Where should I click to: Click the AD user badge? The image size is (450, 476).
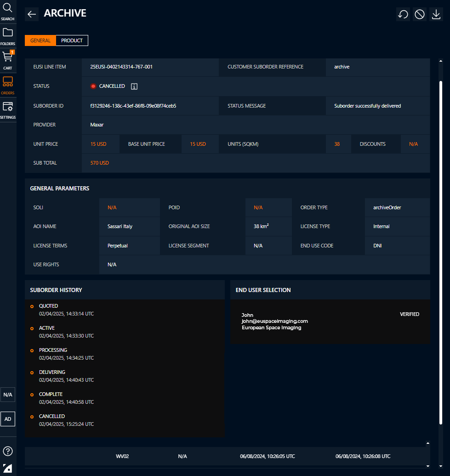(8, 419)
